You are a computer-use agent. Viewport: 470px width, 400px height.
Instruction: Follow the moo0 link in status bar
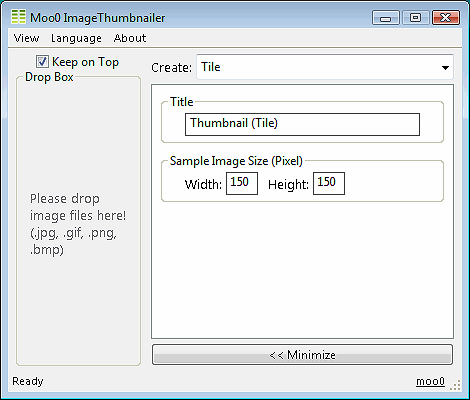click(430, 381)
